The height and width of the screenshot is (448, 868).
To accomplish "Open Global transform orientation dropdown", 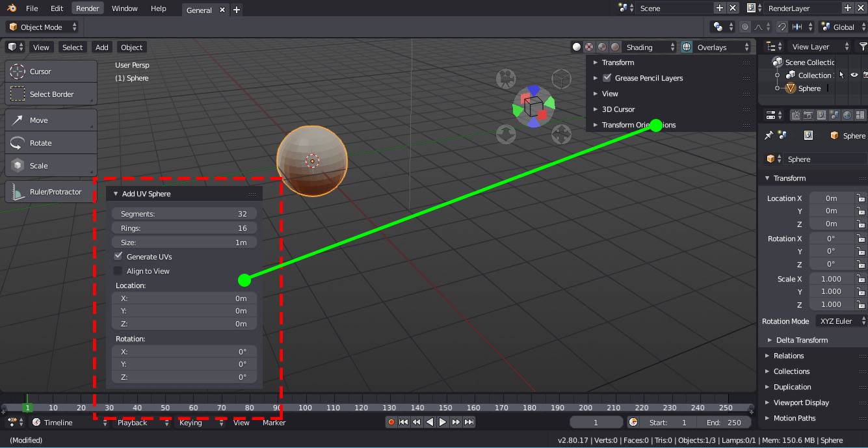I will (x=843, y=27).
